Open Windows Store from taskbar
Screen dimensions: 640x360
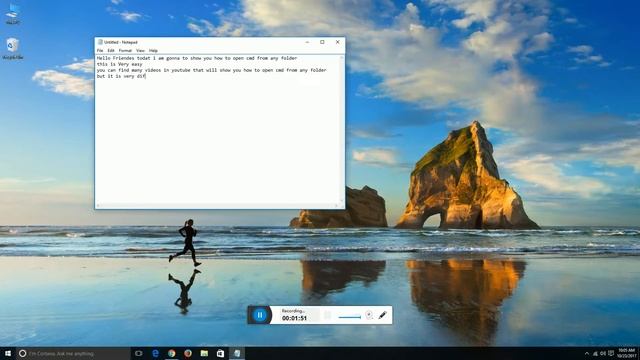tap(220, 353)
